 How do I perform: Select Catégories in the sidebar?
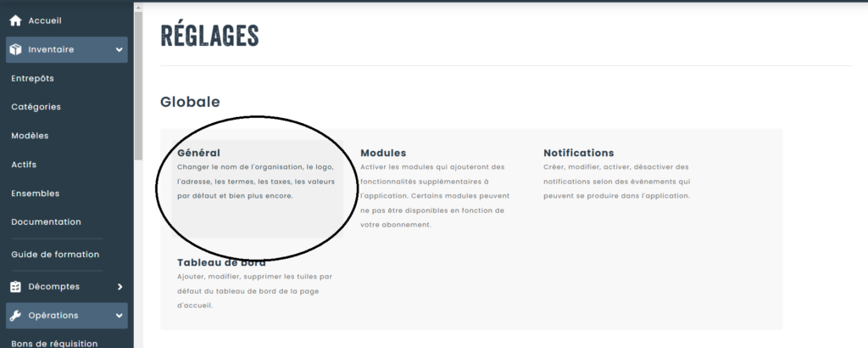pyautogui.click(x=36, y=107)
